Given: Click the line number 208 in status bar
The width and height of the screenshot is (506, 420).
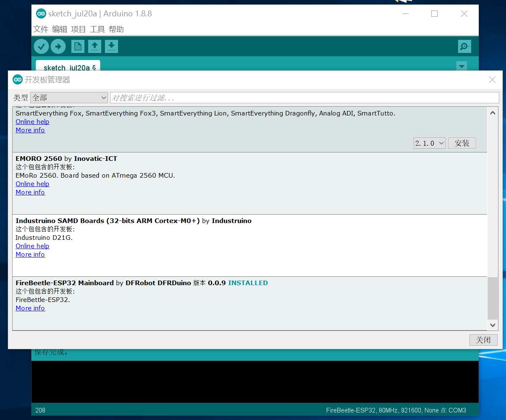Looking at the screenshot, I should (40, 410).
